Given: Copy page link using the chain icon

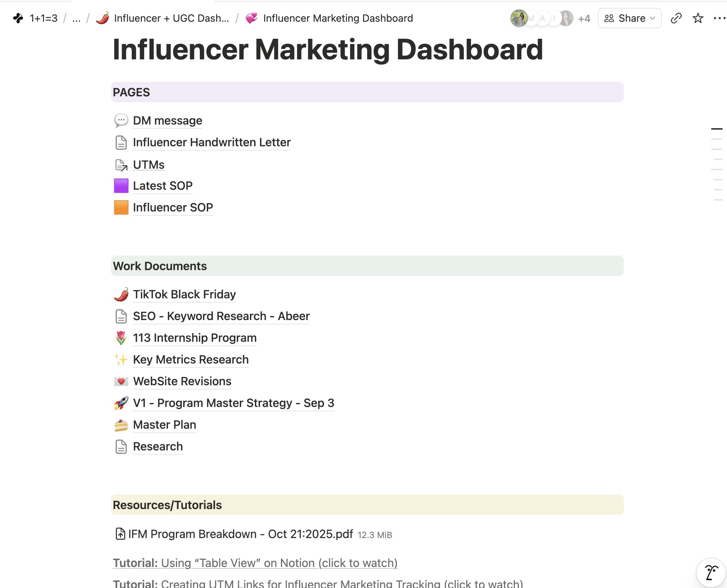Looking at the screenshot, I should [x=676, y=18].
